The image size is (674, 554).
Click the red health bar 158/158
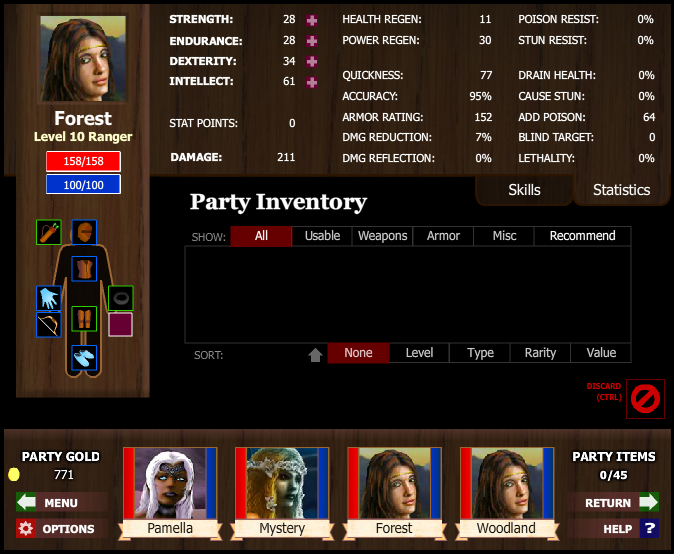click(x=83, y=161)
